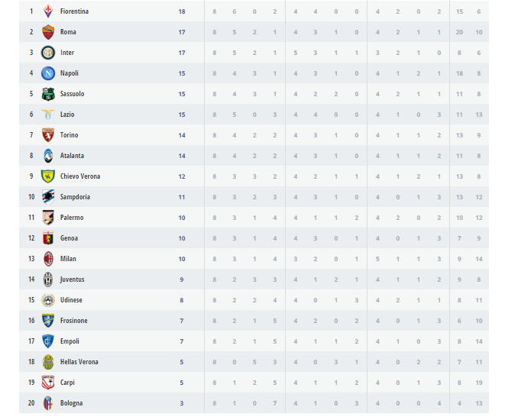Open the Carpi team link
Screen dimensions: 505x420
pos(67,383)
